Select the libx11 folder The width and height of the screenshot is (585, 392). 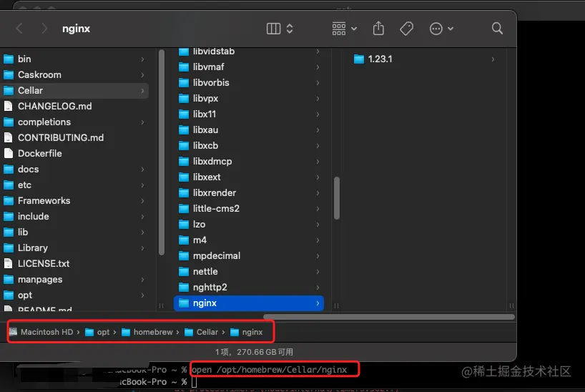coord(249,114)
